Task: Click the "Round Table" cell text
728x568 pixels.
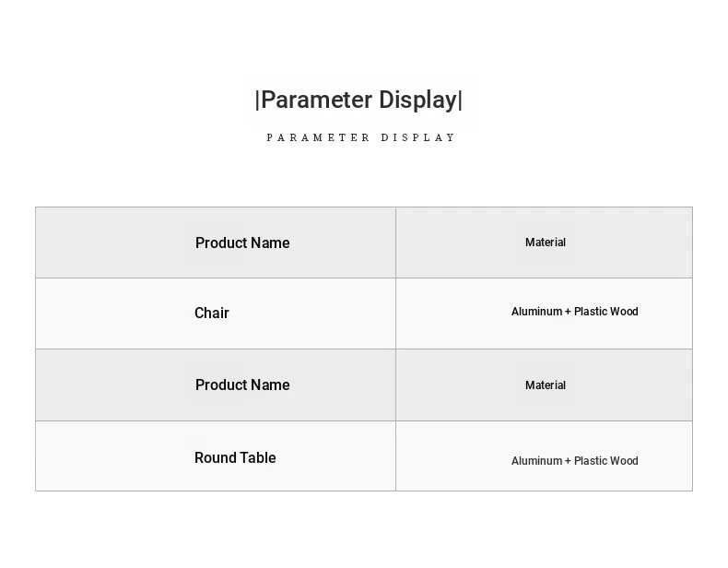Action: pyautogui.click(x=235, y=457)
